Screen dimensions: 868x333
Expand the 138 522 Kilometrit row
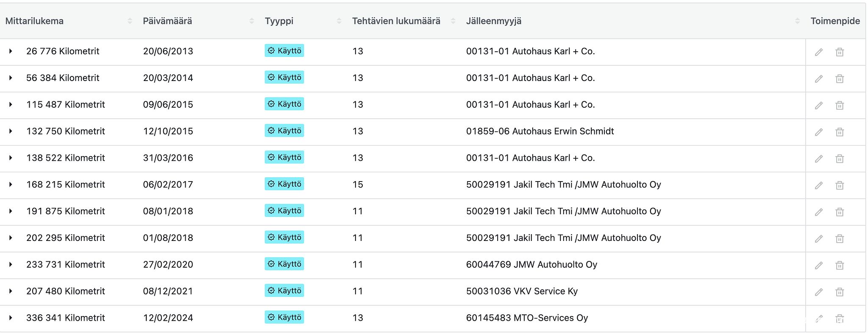point(11,158)
